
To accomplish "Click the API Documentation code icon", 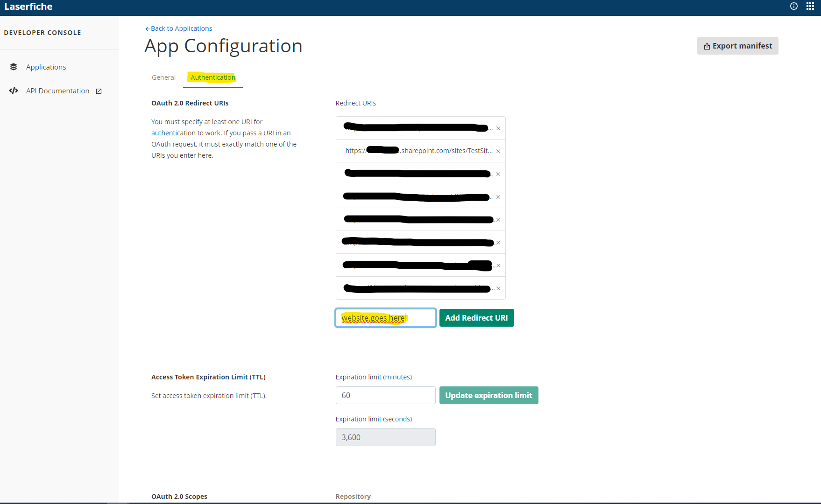I will (14, 91).
